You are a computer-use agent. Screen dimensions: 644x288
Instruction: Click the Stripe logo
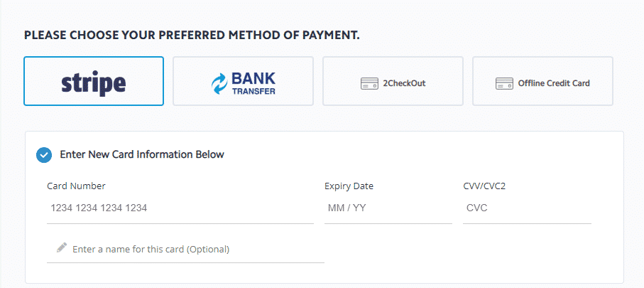(94, 82)
